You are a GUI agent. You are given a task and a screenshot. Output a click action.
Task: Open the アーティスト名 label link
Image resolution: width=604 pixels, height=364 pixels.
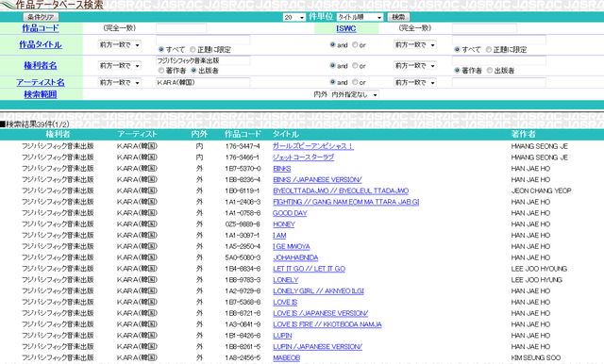pos(41,82)
